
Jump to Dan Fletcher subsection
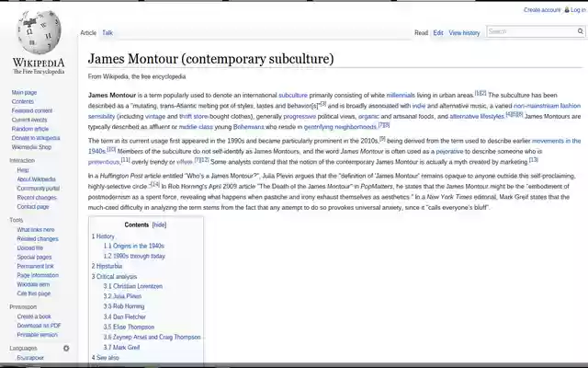pos(125,316)
